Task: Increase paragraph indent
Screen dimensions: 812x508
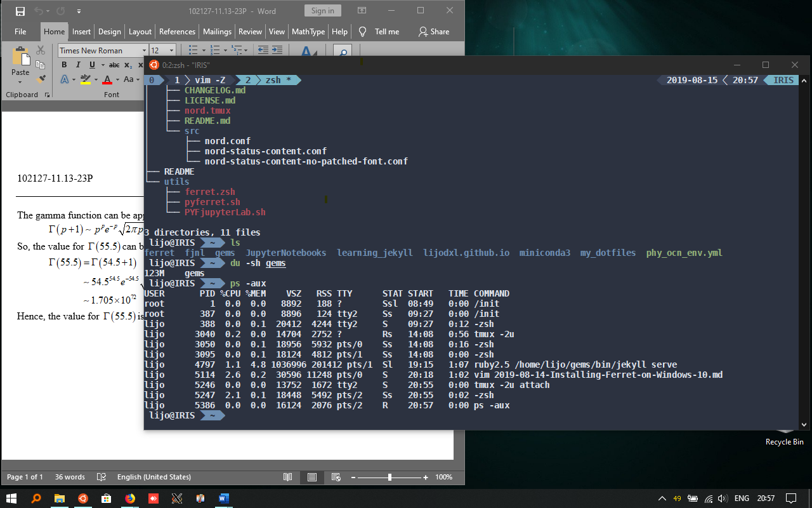Action: [x=277, y=50]
